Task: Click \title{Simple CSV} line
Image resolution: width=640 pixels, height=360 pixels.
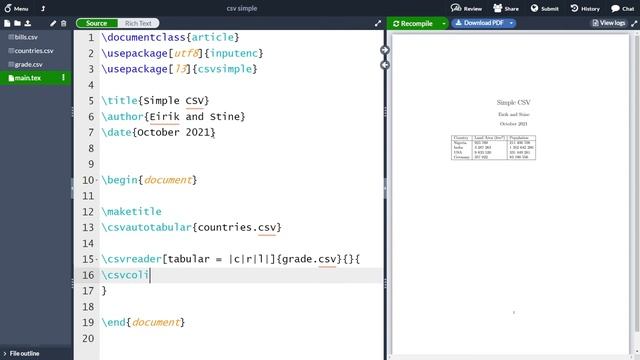Action: pyautogui.click(x=155, y=101)
